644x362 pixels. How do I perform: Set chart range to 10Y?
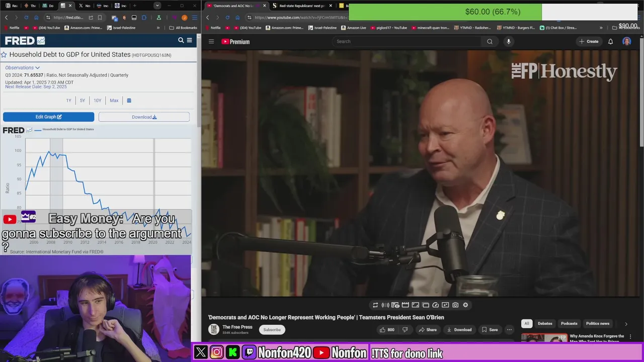click(98, 101)
